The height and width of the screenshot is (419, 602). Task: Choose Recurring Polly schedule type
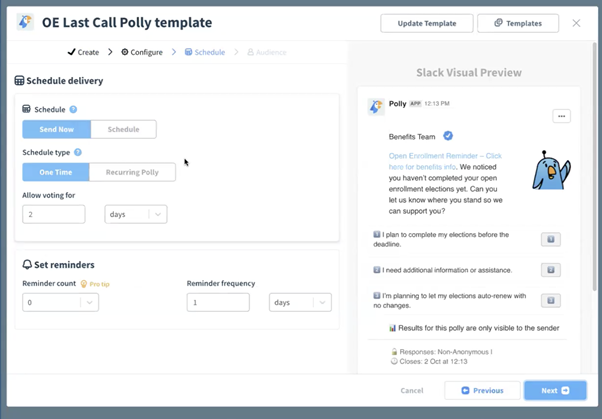(x=132, y=172)
